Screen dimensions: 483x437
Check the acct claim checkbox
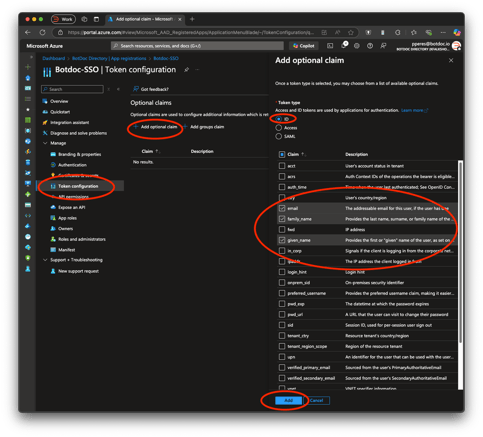(x=282, y=166)
